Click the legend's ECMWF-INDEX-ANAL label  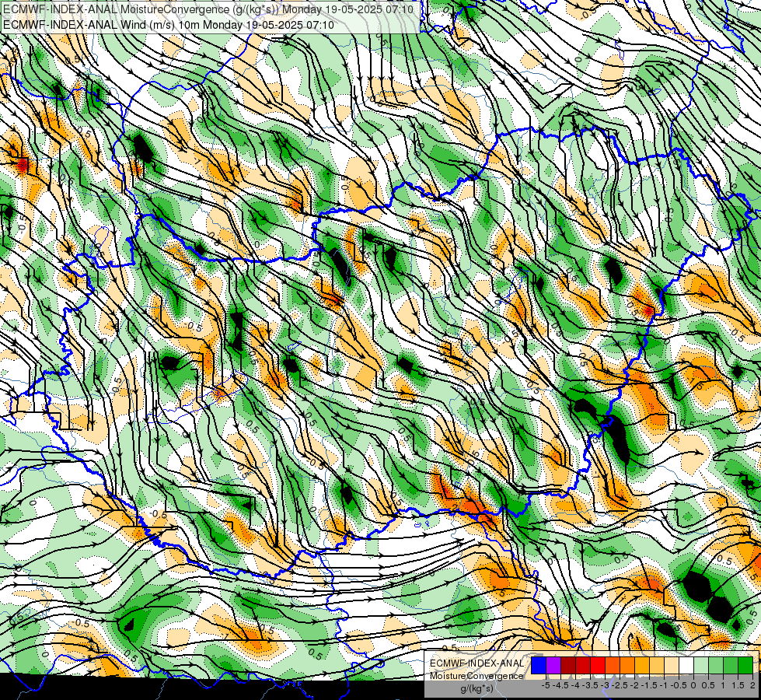click(x=477, y=663)
